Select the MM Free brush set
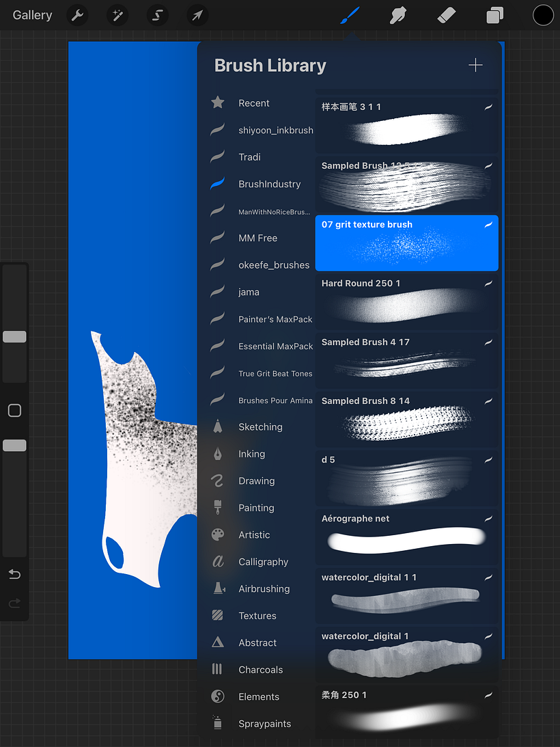The width and height of the screenshot is (560, 747). pyautogui.click(x=260, y=239)
